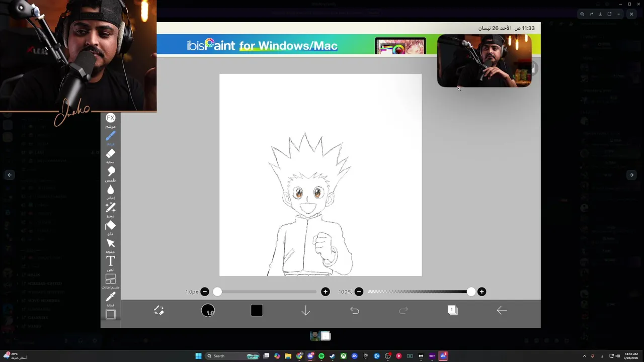This screenshot has height=362, width=644.
Task: Open the Windows Start menu
Action: pos(198,356)
